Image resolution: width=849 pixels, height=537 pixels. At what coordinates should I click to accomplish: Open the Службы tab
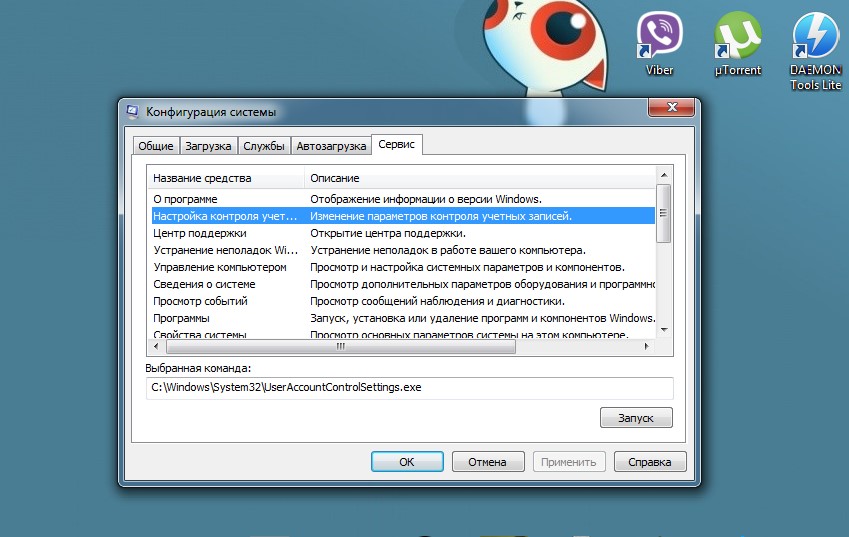click(x=264, y=146)
